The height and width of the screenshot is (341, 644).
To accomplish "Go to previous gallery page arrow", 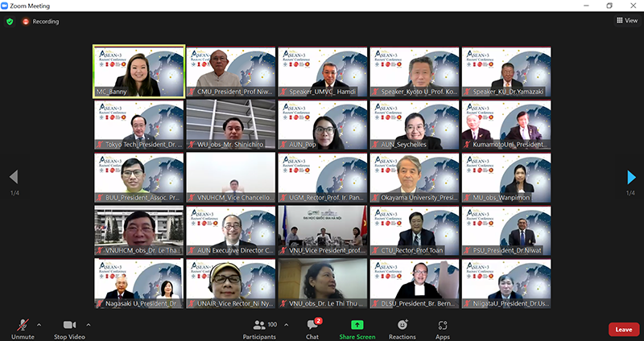I will tap(13, 177).
